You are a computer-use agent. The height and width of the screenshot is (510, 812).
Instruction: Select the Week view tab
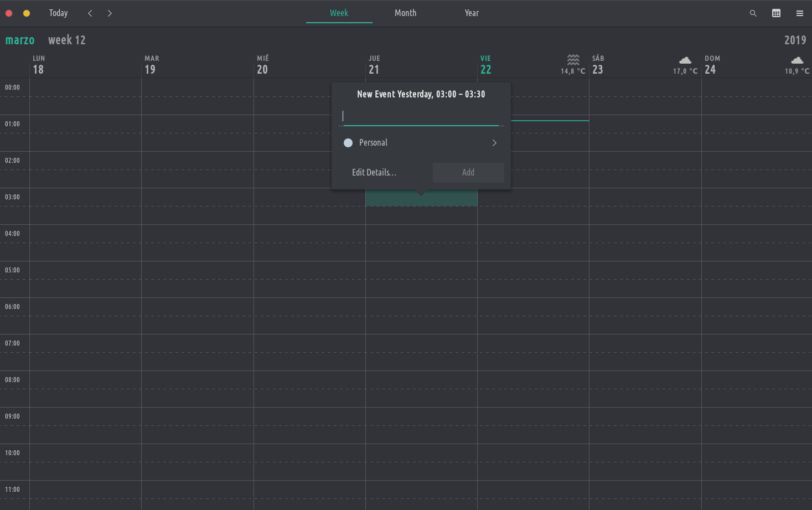point(339,13)
